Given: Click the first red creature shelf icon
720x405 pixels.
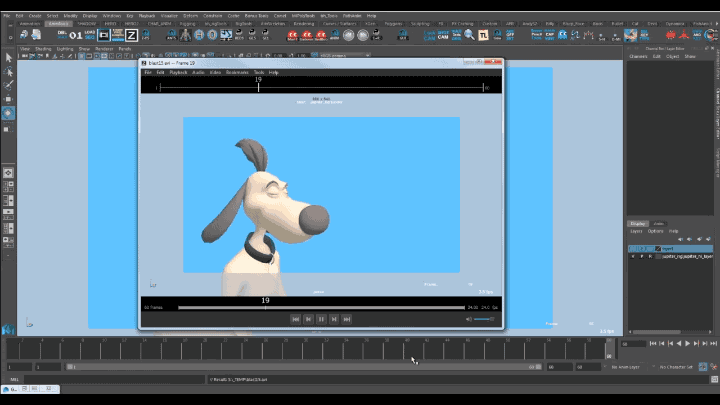Looking at the screenshot, I should click(x=292, y=35).
